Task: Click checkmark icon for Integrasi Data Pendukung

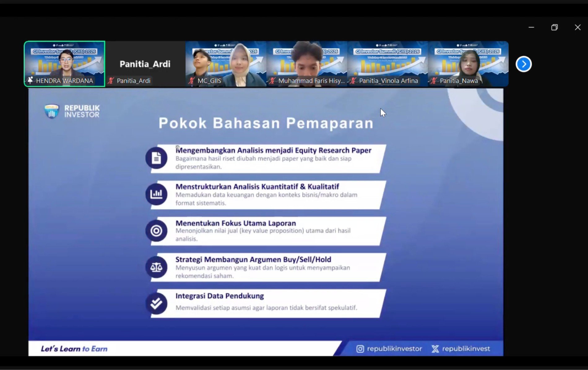Action: [x=156, y=303]
